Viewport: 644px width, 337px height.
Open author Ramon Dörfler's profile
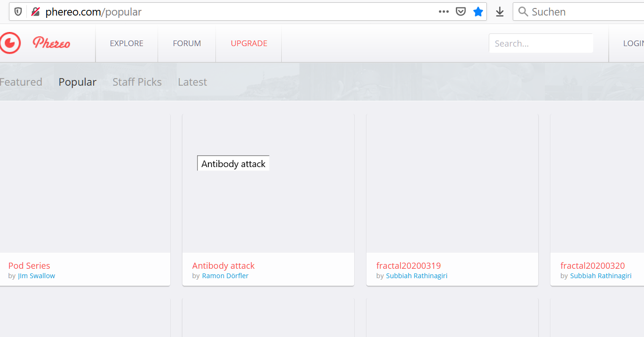225,276
